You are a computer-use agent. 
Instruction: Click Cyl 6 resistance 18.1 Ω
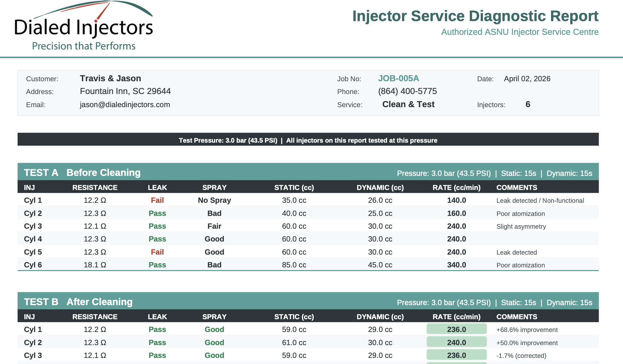[95, 265]
